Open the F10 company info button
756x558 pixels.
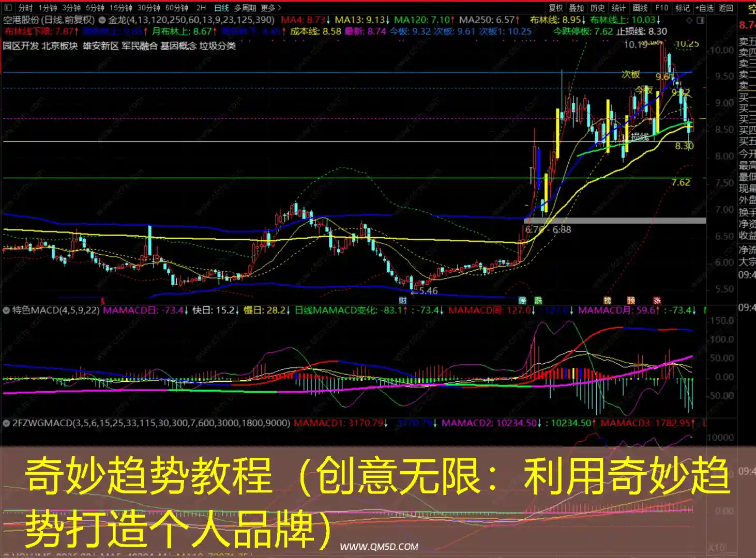coord(662,8)
